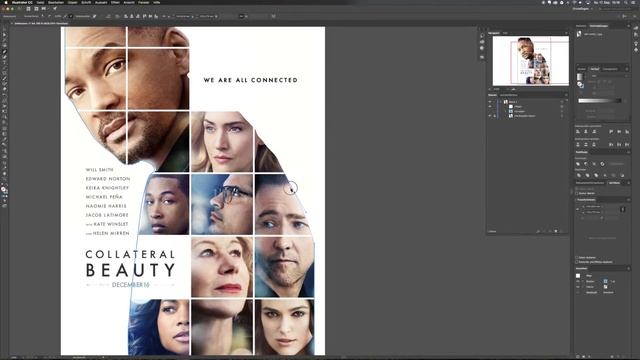Click horizontal align left icon in Align panel
The width and height of the screenshot is (640, 360).
point(578,131)
